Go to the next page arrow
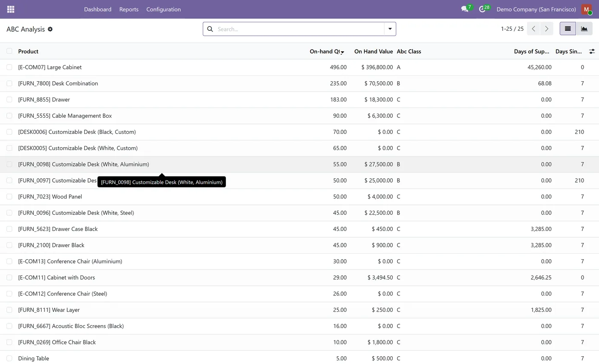The image size is (599, 364). 546,29
